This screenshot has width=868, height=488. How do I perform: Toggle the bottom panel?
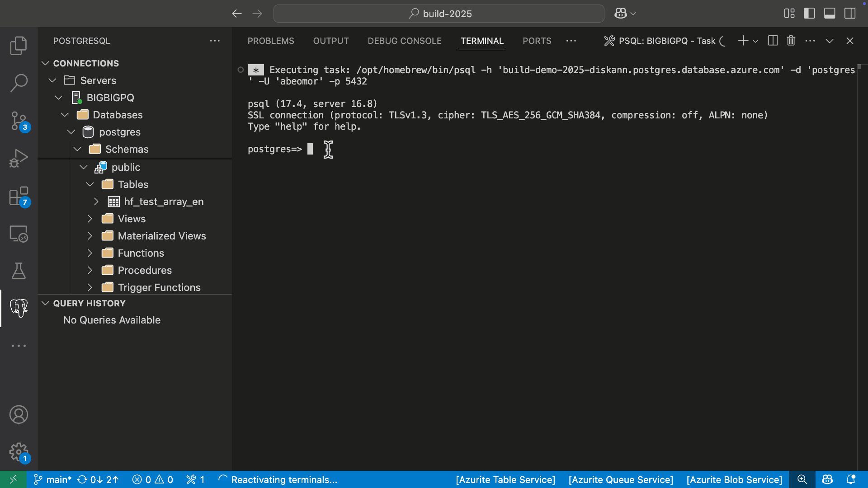830,14
